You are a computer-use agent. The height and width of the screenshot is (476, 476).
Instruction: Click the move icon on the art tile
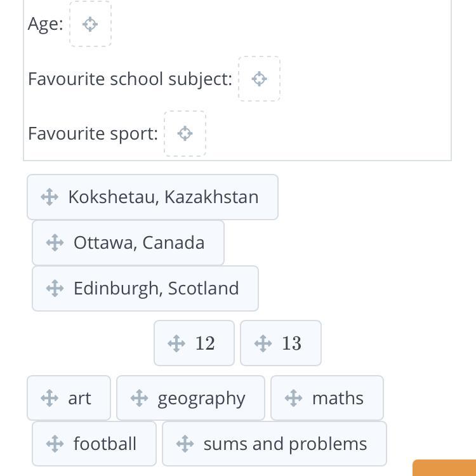[50, 398]
